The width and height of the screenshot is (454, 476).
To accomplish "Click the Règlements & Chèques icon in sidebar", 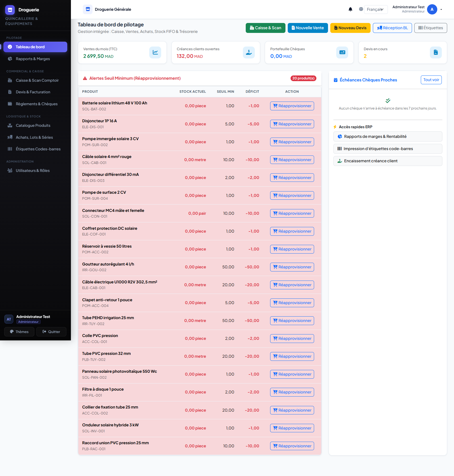I will [x=10, y=104].
